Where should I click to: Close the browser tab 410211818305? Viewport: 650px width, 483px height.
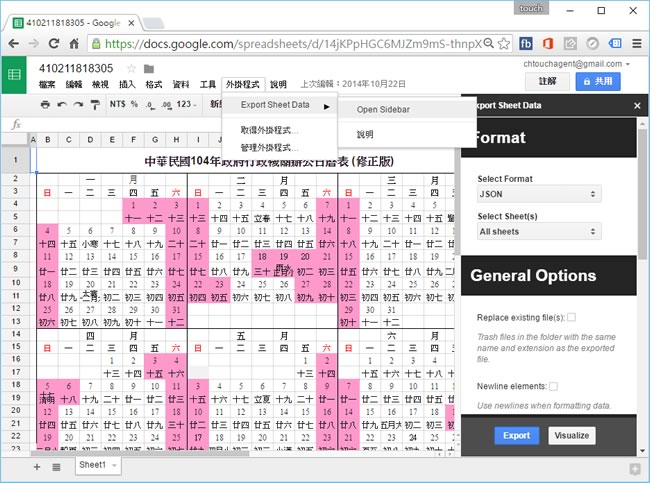click(131, 23)
